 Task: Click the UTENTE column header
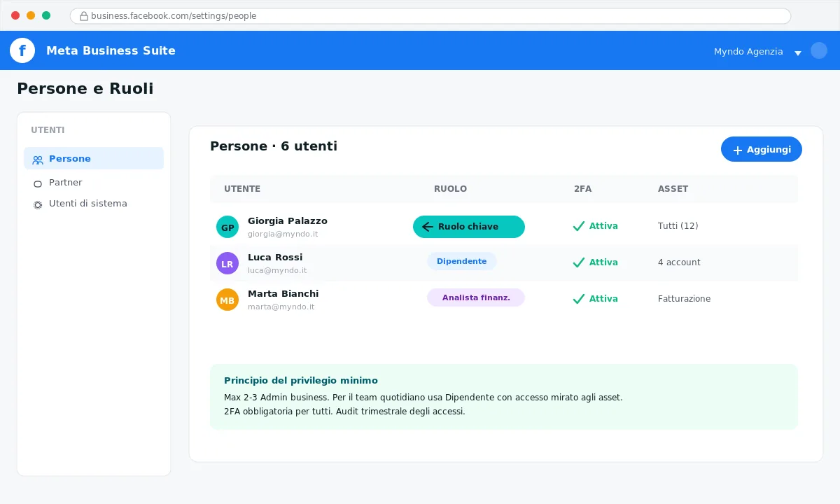point(242,189)
